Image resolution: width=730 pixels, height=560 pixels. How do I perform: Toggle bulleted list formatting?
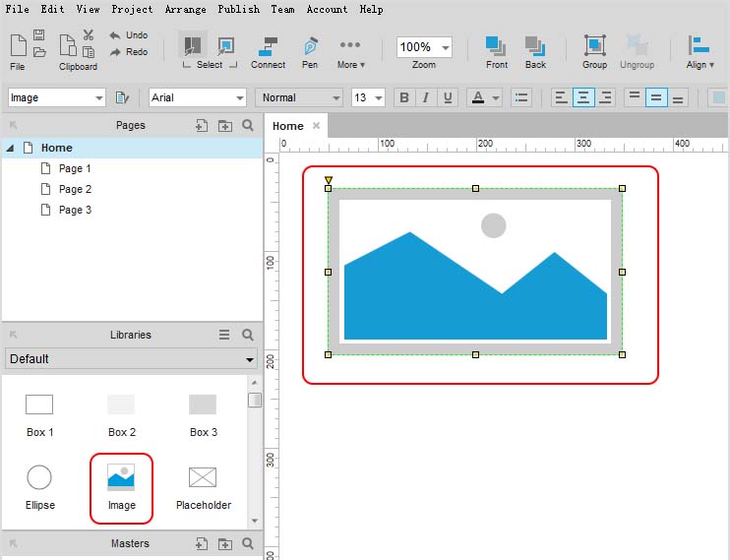pyautogui.click(x=521, y=97)
